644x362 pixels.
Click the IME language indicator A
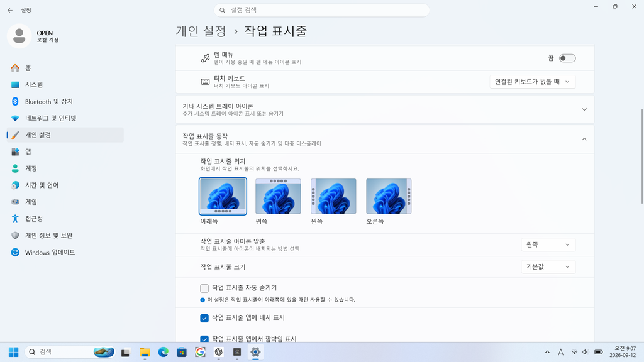click(560, 352)
